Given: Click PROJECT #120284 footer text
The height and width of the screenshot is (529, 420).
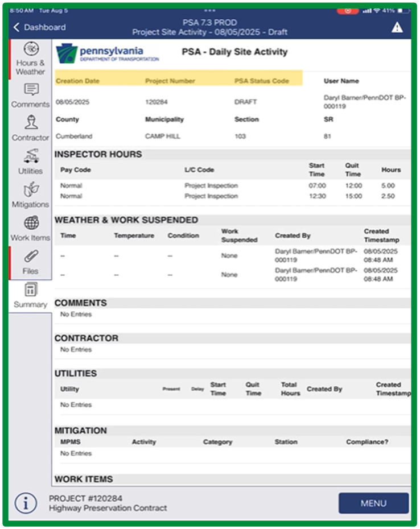Looking at the screenshot, I should click(x=85, y=498).
